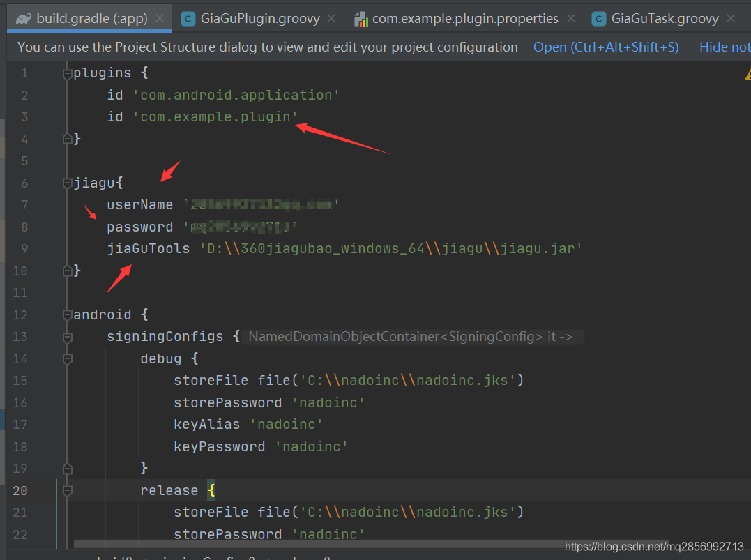Collapse the debug block on line 14
Screen dimensions: 751x560
(x=68, y=359)
